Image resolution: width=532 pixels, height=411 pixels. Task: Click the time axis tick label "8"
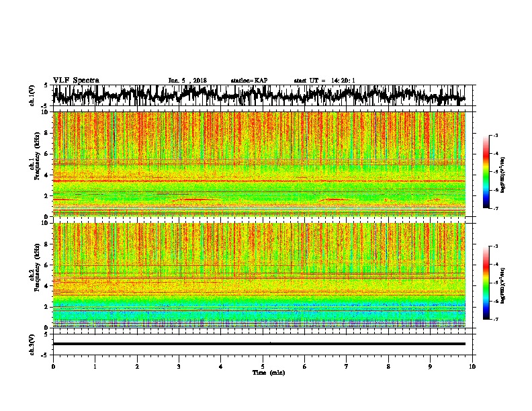point(388,367)
